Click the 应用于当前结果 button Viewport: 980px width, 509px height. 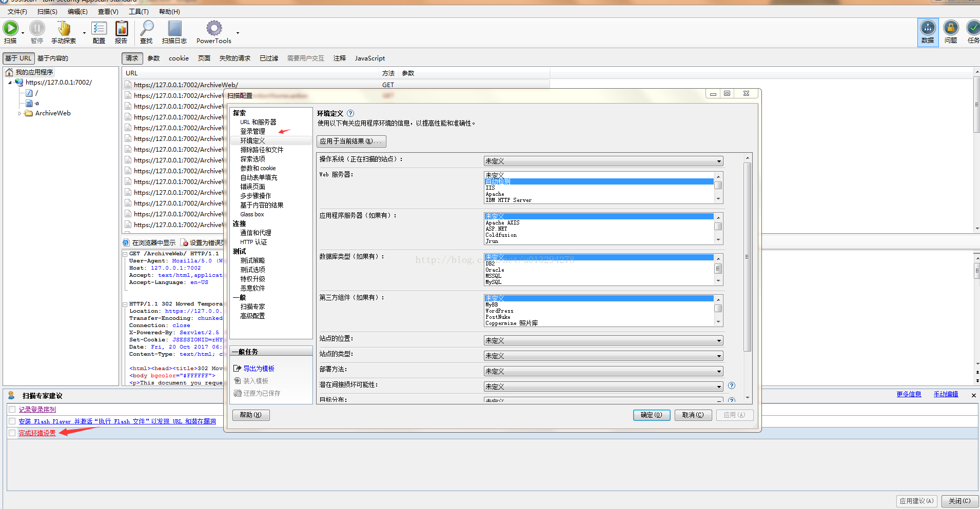click(351, 141)
